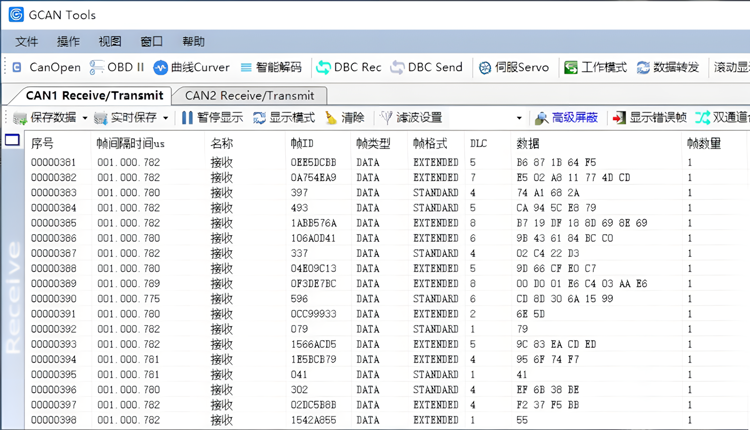Open the CanOpen tool
The image size is (750, 430).
[46, 67]
